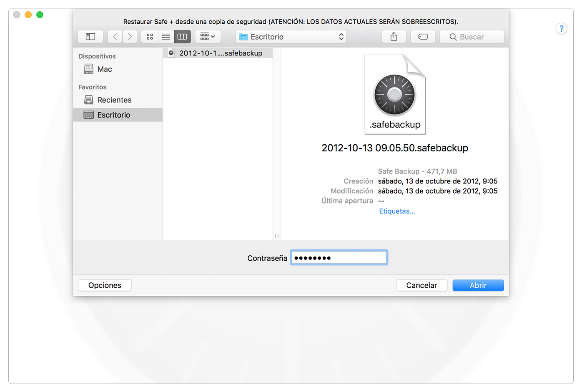The image size is (582, 392).
Task: Switch to icon view
Action: [150, 37]
